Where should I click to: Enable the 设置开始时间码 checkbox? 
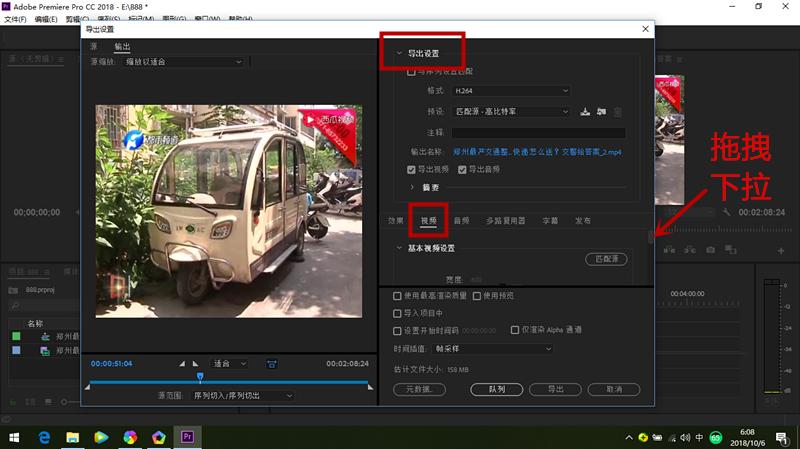click(397, 331)
